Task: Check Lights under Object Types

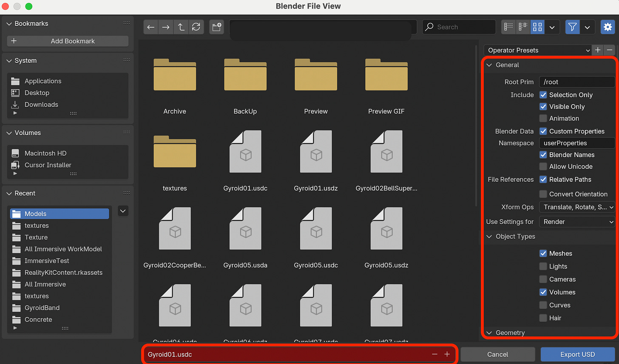Action: (x=543, y=266)
